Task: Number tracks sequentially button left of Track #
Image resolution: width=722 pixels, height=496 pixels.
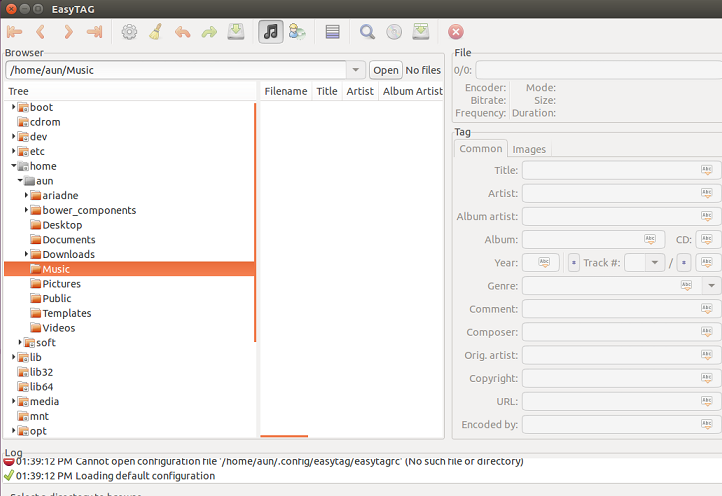Action: tap(573, 263)
